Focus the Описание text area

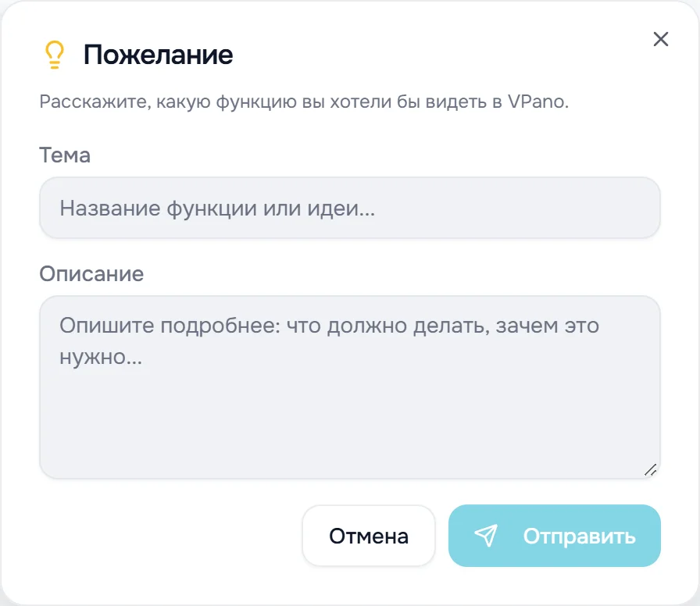[349, 387]
